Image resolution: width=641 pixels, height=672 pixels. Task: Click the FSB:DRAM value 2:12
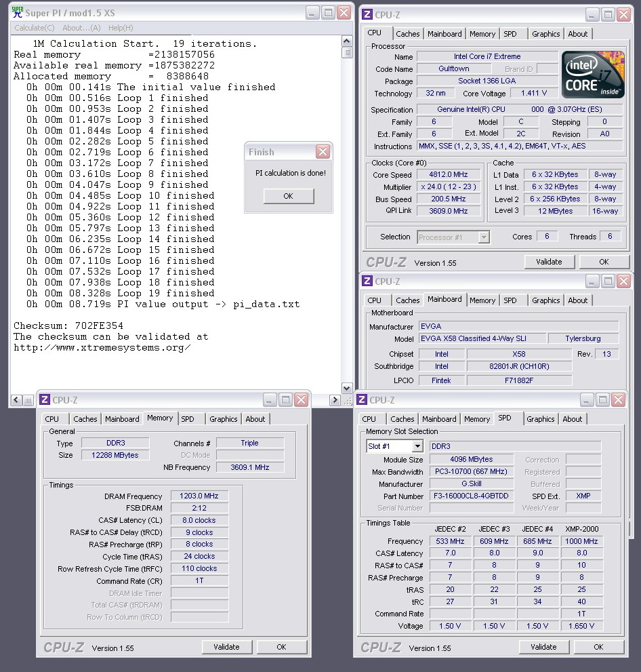199,508
